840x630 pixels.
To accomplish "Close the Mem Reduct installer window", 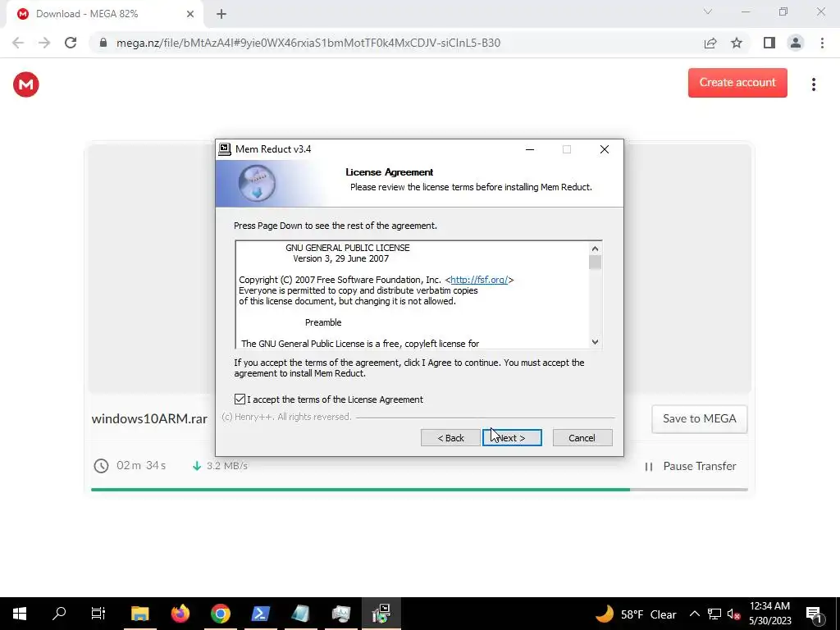I will 605,149.
